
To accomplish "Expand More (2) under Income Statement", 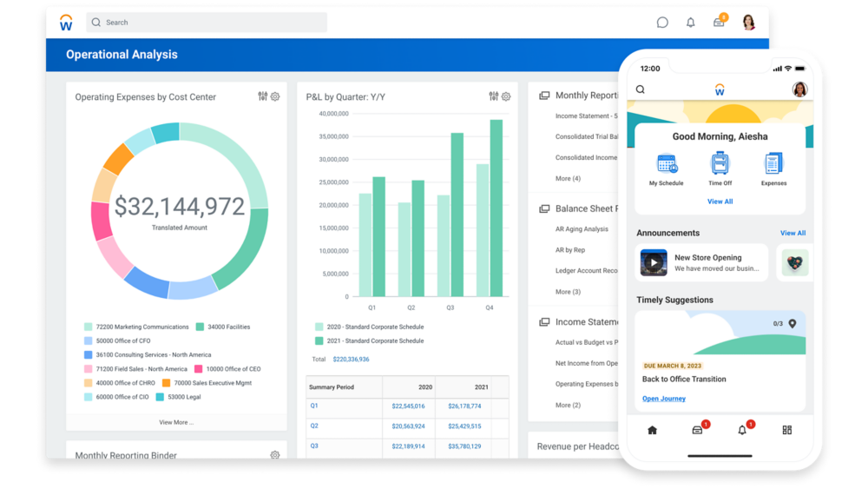I will tap(568, 405).
